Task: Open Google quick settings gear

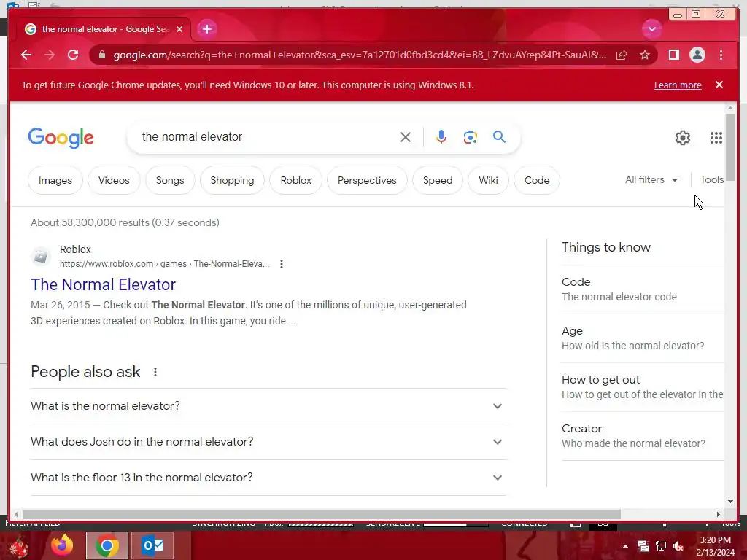Action: click(x=682, y=138)
